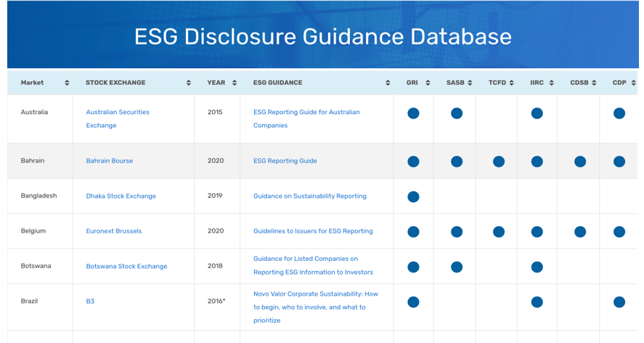Click Belgium's CDP dot indicator
Screen dimensions: 644x343
619,232
